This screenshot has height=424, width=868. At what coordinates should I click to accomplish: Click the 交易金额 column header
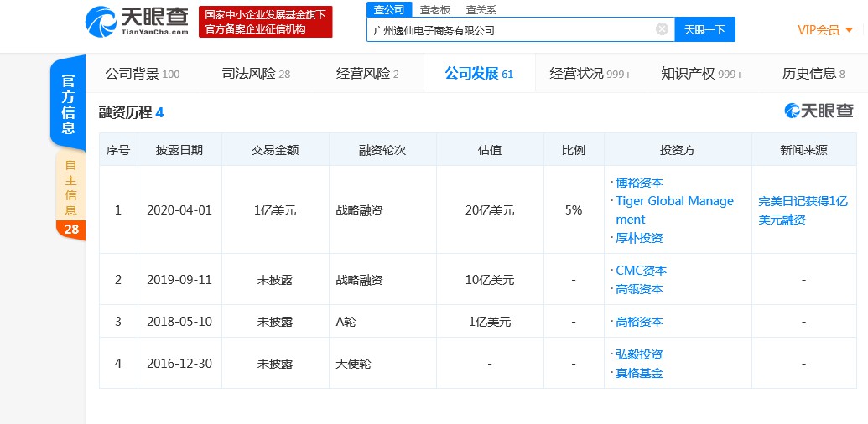[x=275, y=150]
